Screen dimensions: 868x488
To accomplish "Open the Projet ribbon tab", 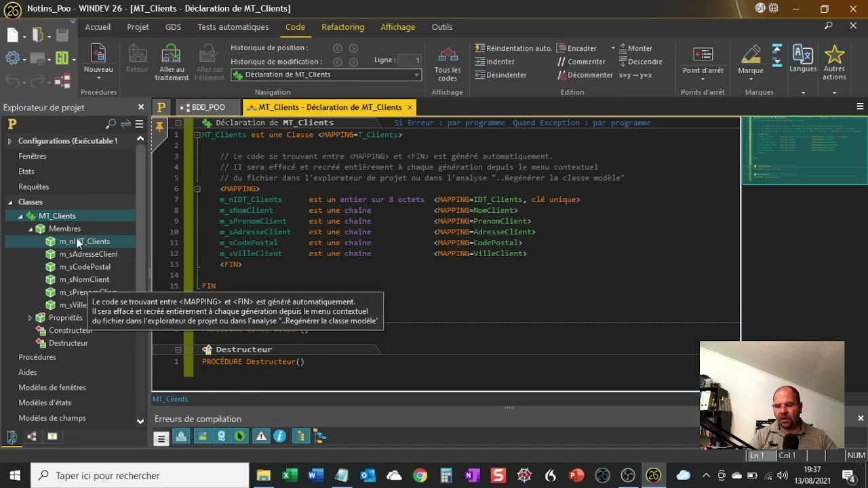I will click(x=138, y=27).
